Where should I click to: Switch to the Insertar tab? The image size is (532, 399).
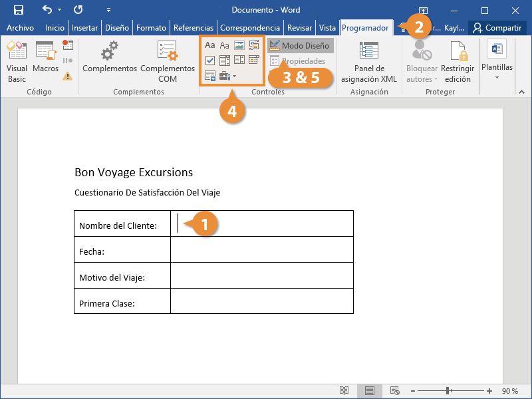click(x=84, y=28)
